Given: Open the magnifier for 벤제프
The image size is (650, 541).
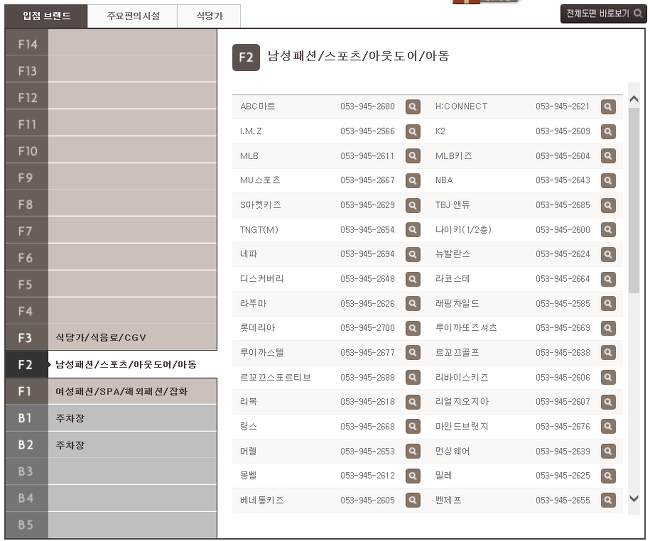Looking at the screenshot, I should click(608, 500).
